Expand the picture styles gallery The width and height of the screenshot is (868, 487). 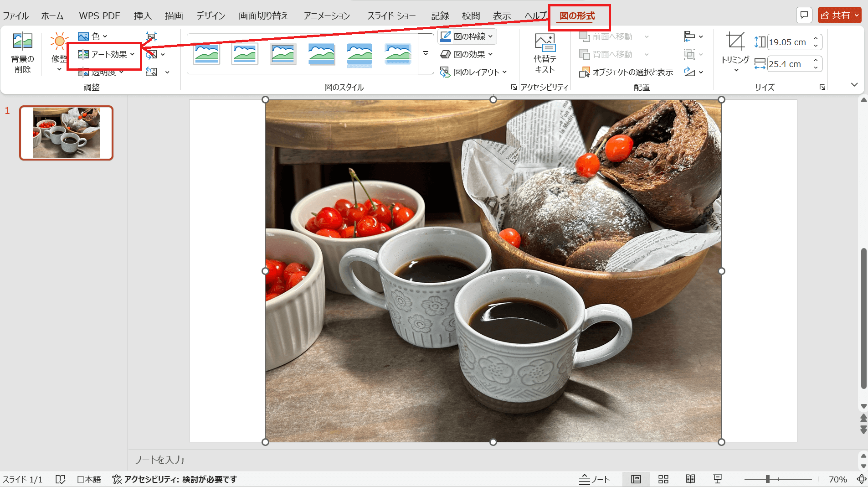coord(426,54)
